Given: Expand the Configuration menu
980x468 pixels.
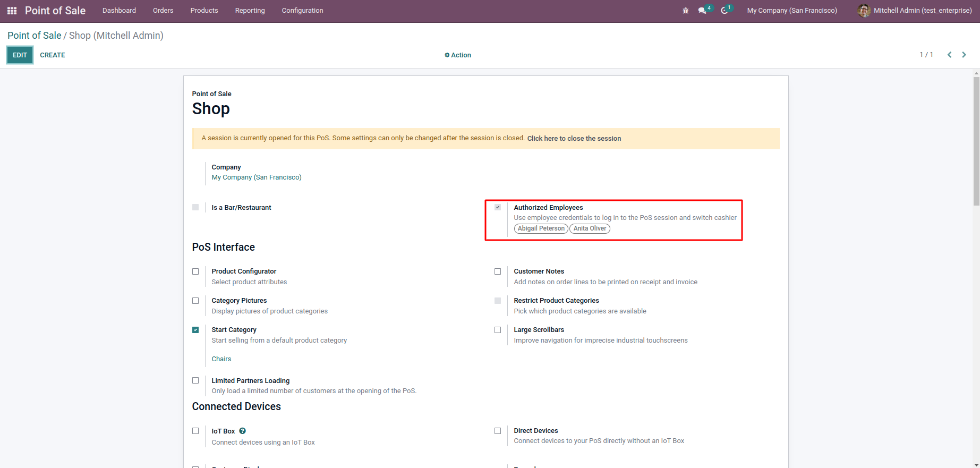Looking at the screenshot, I should pyautogui.click(x=302, y=11).
